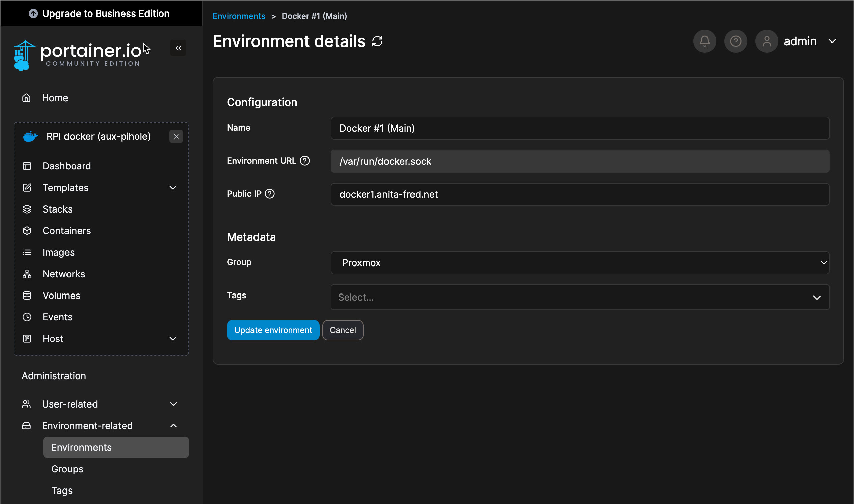
Task: Open Images page
Action: pos(58,252)
